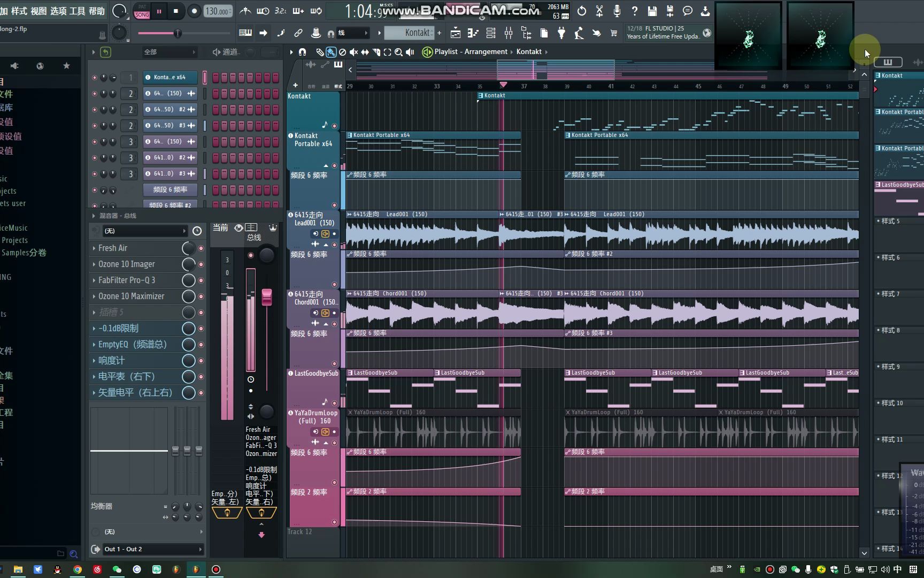The image size is (924, 578).
Task: Open the help question mark icon
Action: [635, 11]
